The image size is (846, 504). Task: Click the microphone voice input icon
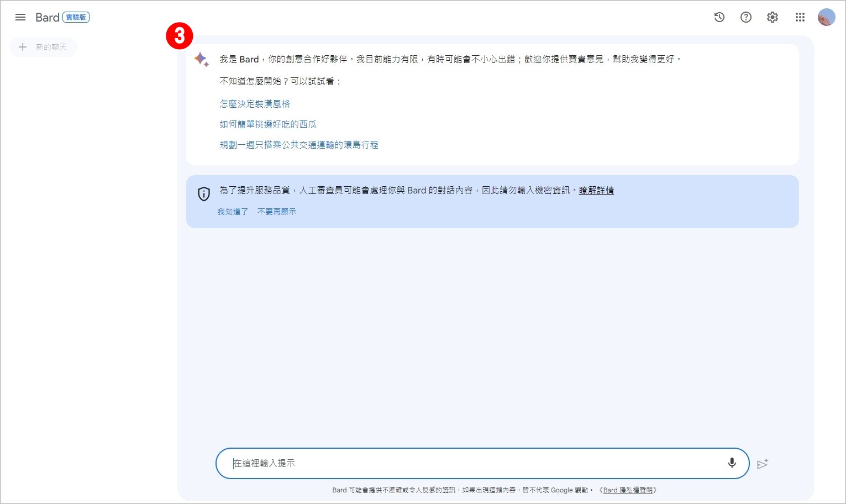(x=732, y=463)
